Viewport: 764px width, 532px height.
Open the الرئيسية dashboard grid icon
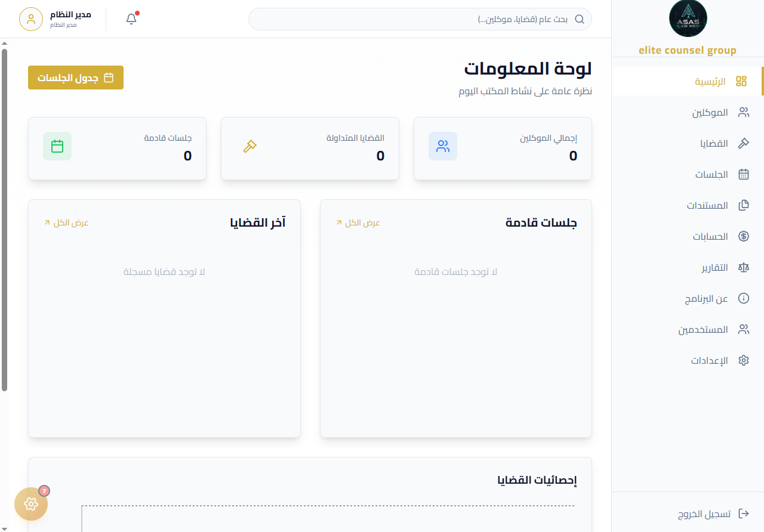click(741, 81)
